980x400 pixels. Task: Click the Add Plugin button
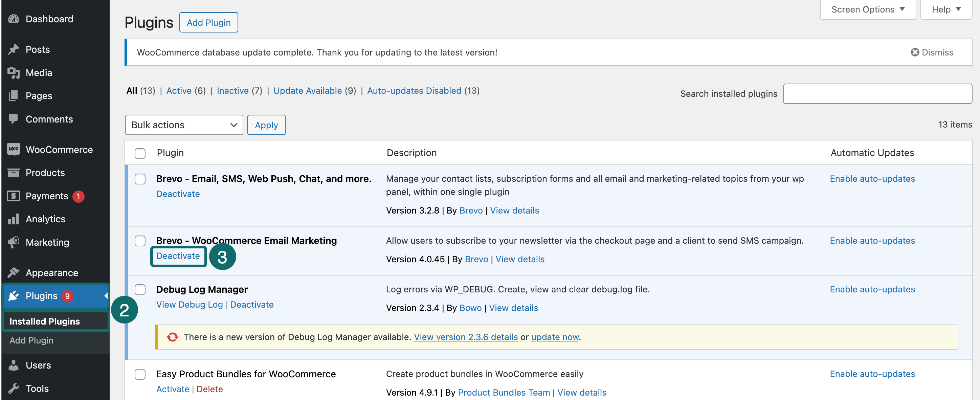208,22
